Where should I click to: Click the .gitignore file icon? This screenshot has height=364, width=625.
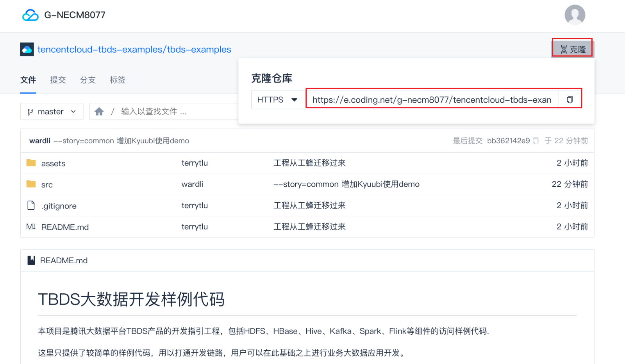click(31, 205)
